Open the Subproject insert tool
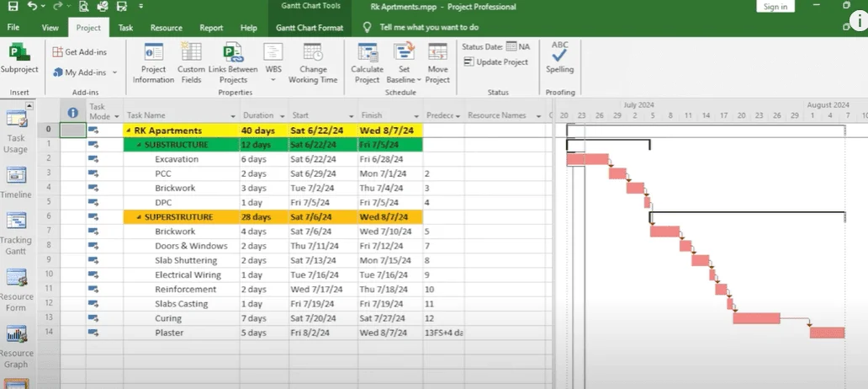The width and height of the screenshot is (868, 389). coord(19,59)
